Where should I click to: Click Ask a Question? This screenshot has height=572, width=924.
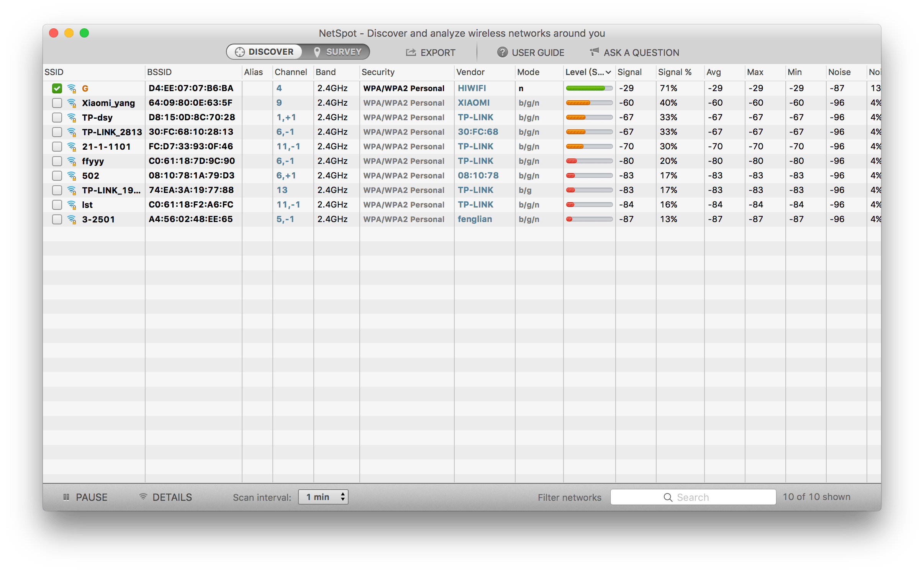[634, 52]
